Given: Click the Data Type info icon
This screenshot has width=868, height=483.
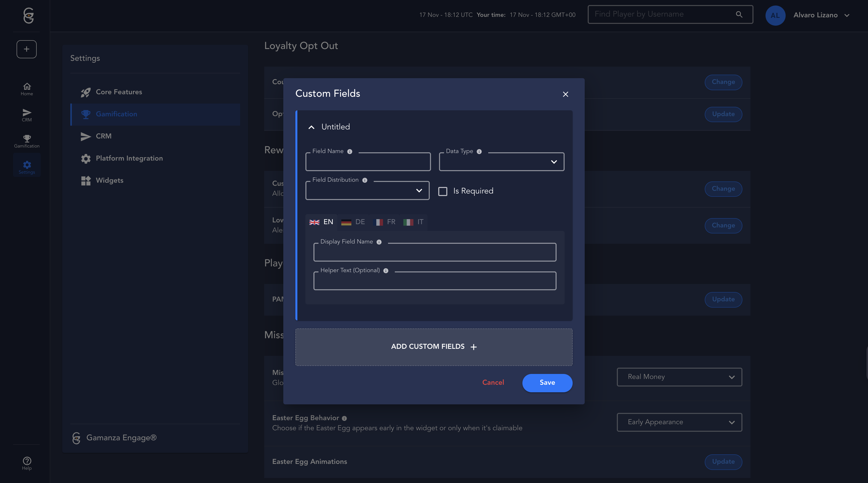Looking at the screenshot, I should (x=479, y=152).
